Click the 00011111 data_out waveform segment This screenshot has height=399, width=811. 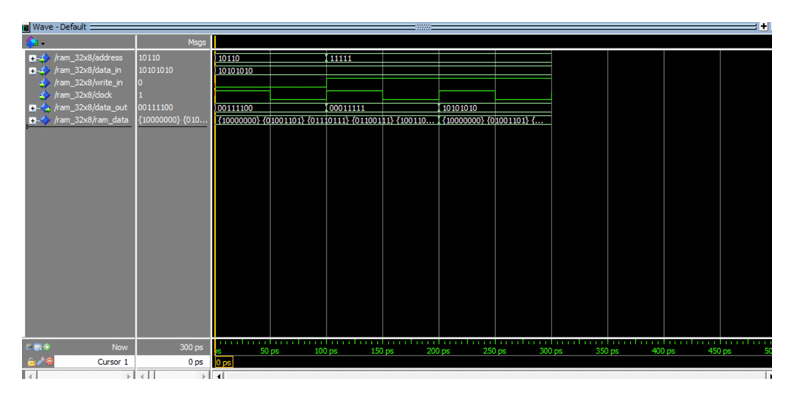click(x=383, y=108)
